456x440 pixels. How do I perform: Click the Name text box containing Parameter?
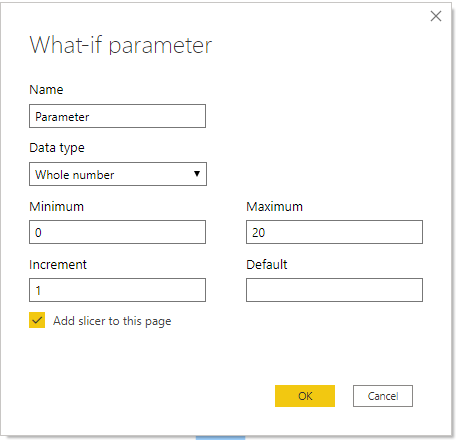pyautogui.click(x=117, y=116)
